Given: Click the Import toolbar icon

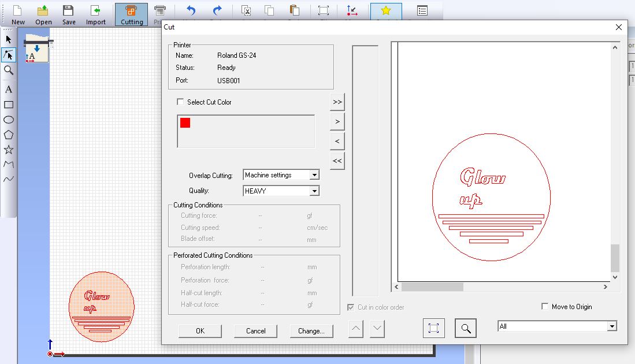Looking at the screenshot, I should (95, 14).
